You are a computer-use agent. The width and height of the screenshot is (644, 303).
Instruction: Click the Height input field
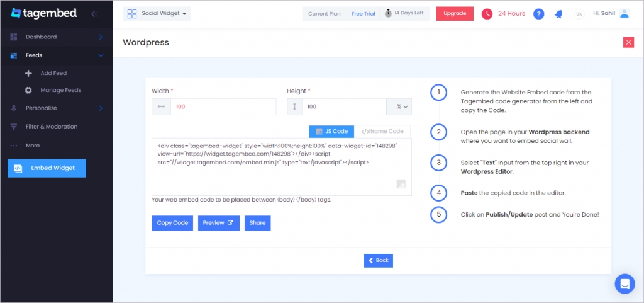(x=344, y=106)
